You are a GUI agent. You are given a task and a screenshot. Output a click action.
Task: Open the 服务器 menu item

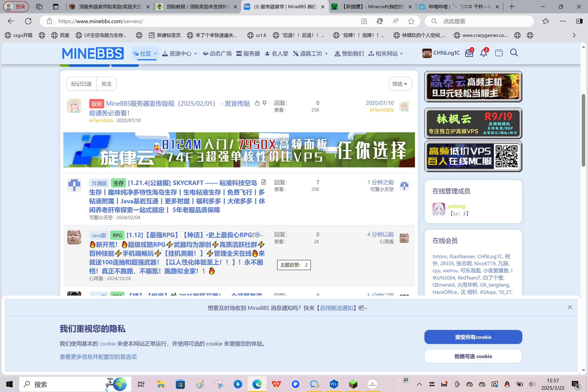(x=248, y=54)
